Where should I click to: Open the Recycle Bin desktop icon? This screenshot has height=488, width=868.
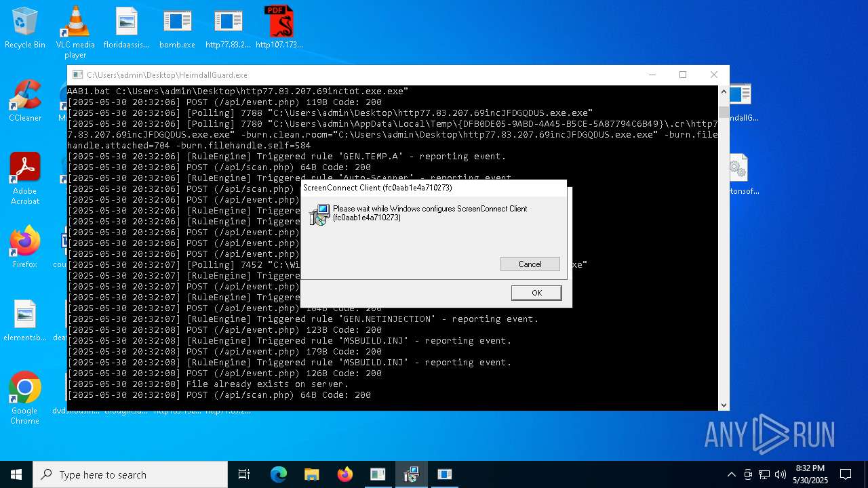coord(25,28)
